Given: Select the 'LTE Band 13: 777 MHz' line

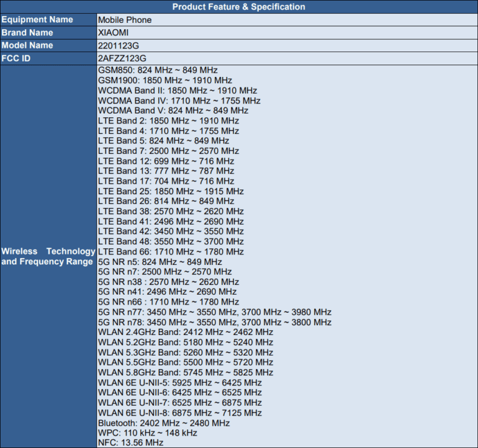Looking at the screenshot, I should click(166, 171).
